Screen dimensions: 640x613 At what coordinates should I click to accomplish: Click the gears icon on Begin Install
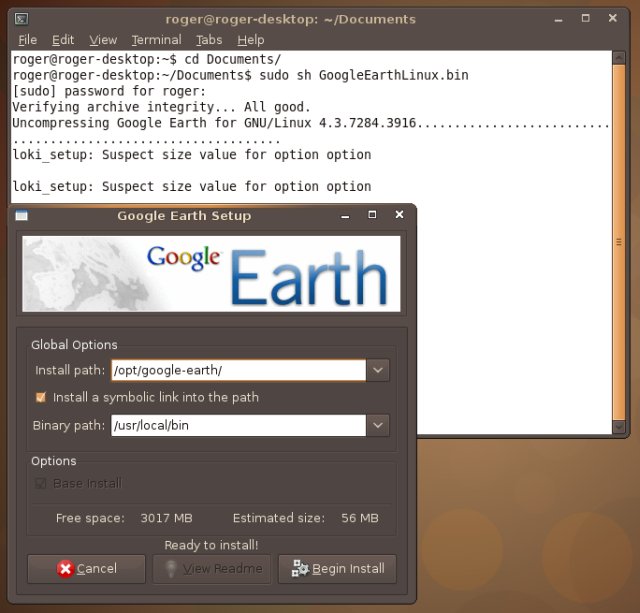[x=300, y=569]
